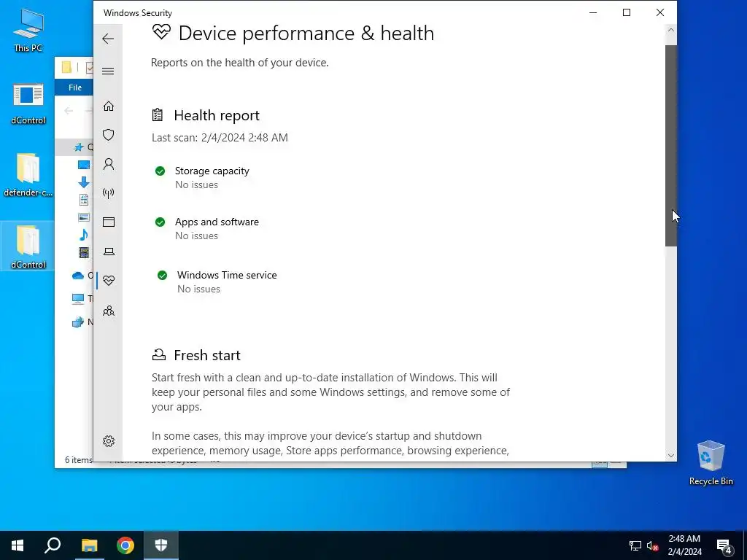Click Windows Security shield on taskbar
The width and height of the screenshot is (747, 560).
[x=161, y=545]
